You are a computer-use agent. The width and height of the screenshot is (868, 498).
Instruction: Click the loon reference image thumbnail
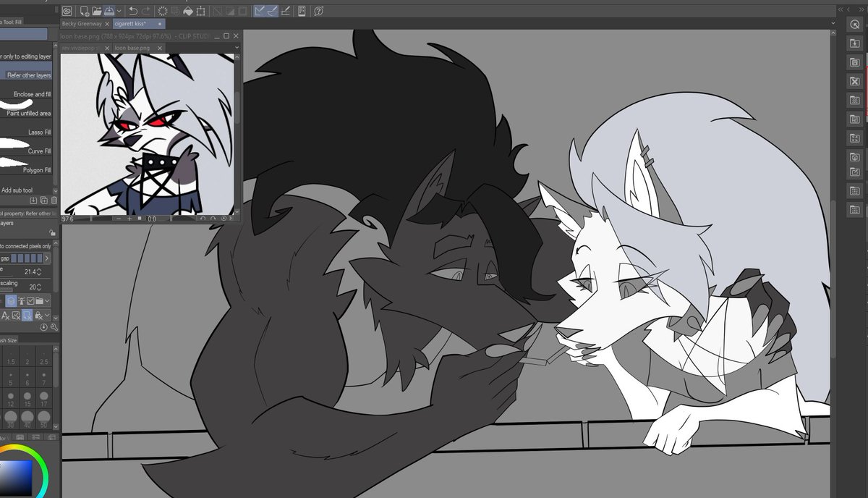pos(147,134)
